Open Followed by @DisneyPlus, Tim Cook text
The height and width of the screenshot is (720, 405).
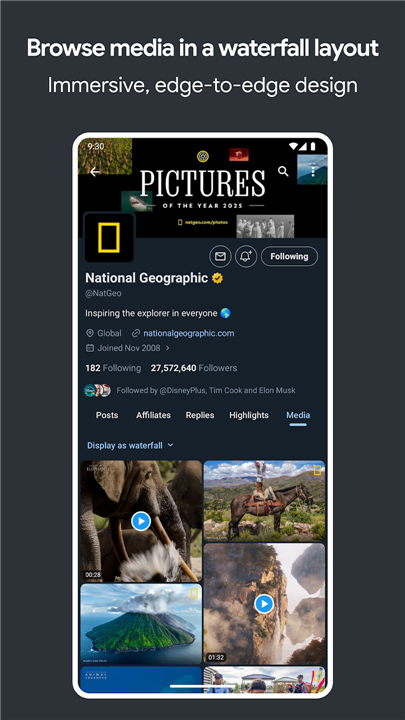pos(206,390)
